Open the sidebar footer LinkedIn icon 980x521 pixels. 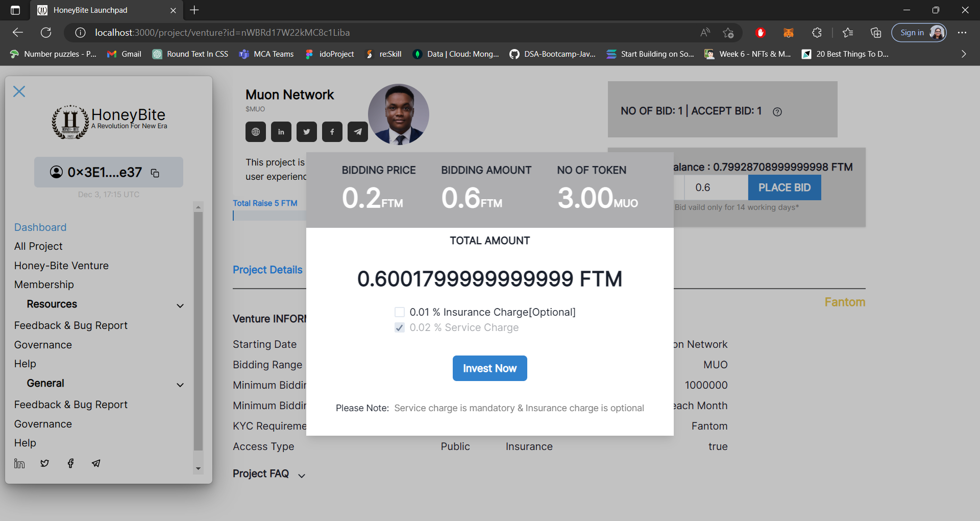[19, 463]
